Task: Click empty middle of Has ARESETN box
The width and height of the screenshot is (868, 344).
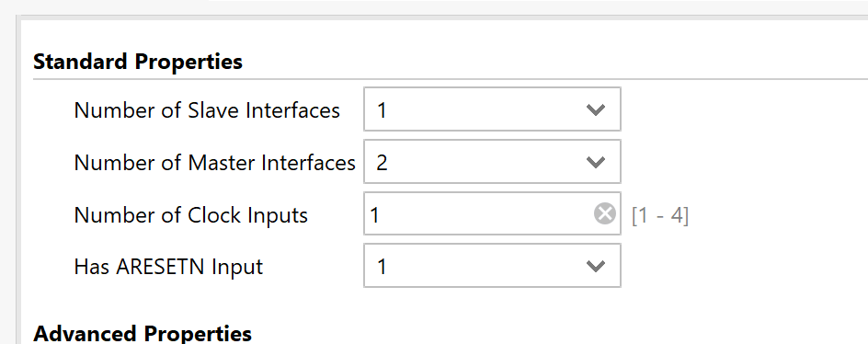Action: point(482,266)
